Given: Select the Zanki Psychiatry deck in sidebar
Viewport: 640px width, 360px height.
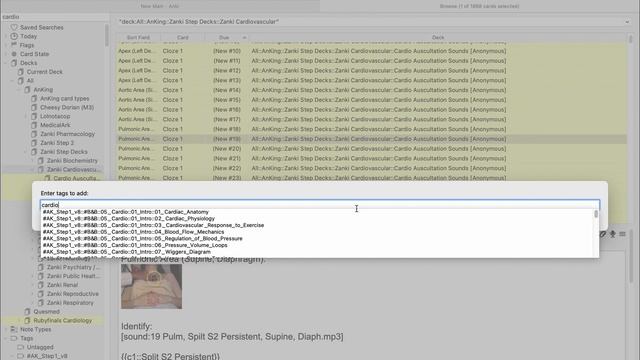Looking at the screenshot, I should [73, 267].
